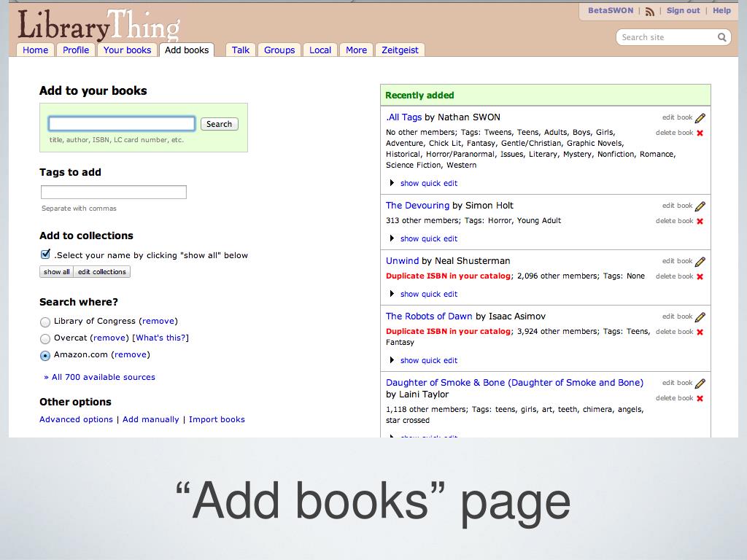
Task: Open the Groups tab
Action: (279, 50)
